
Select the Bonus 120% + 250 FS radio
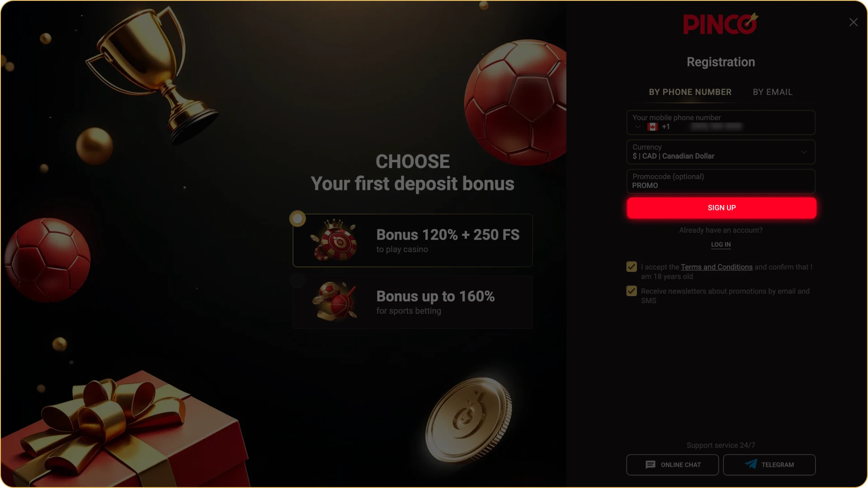pos(297,219)
